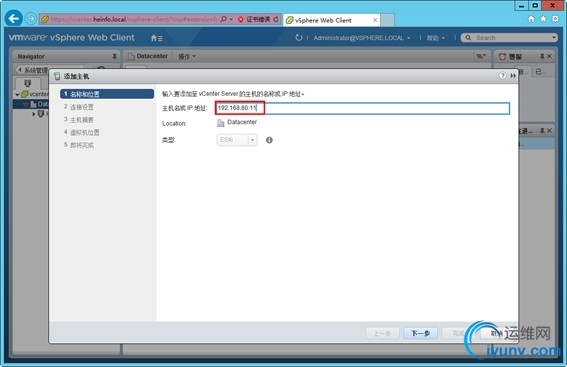Open the new blank browser tab
The width and height of the screenshot is (567, 367).
387,20
